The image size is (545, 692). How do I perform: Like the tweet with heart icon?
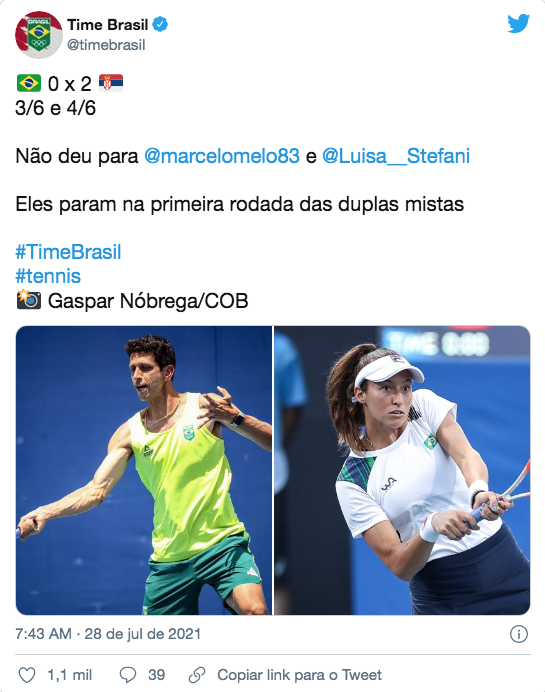pos(26,675)
